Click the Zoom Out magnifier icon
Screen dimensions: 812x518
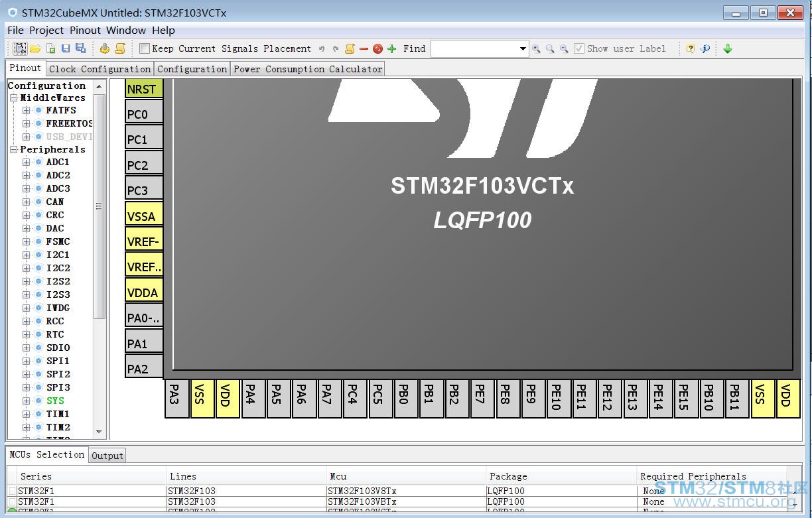pyautogui.click(x=564, y=48)
